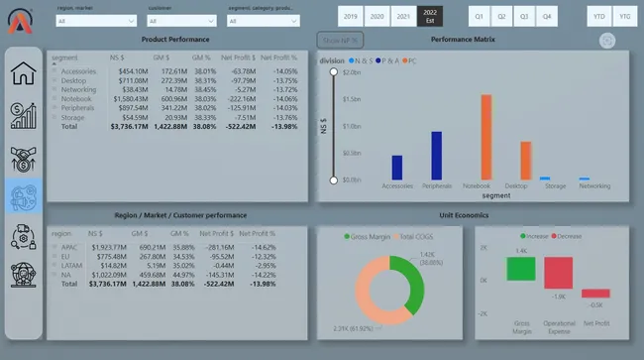Open the Sales handshake icon
Image resolution: width=644 pixels, height=360 pixels.
click(x=24, y=159)
